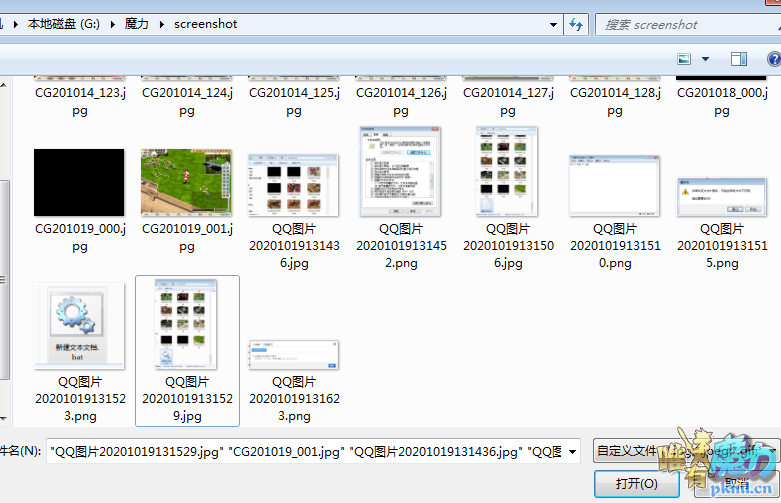Open the view options dropdown arrow

click(705, 60)
